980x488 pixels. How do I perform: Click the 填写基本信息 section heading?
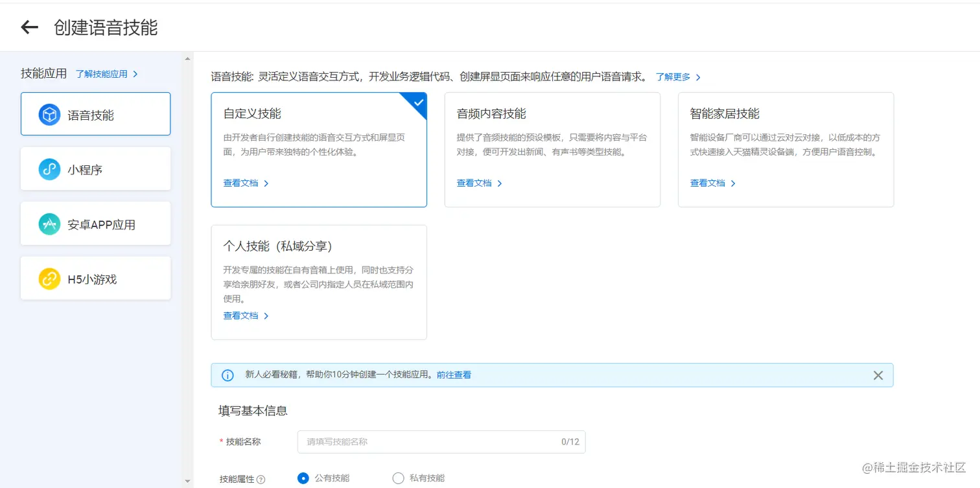(x=253, y=410)
